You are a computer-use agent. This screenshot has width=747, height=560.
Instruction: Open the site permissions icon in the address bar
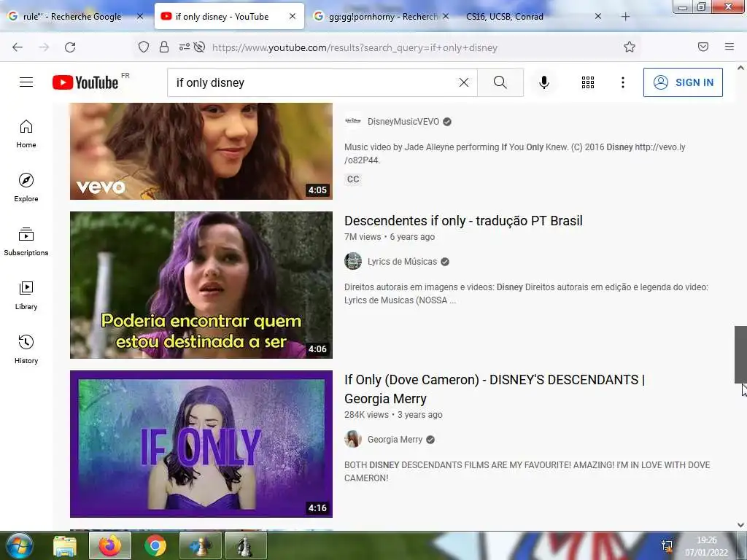pyautogui.click(x=184, y=47)
